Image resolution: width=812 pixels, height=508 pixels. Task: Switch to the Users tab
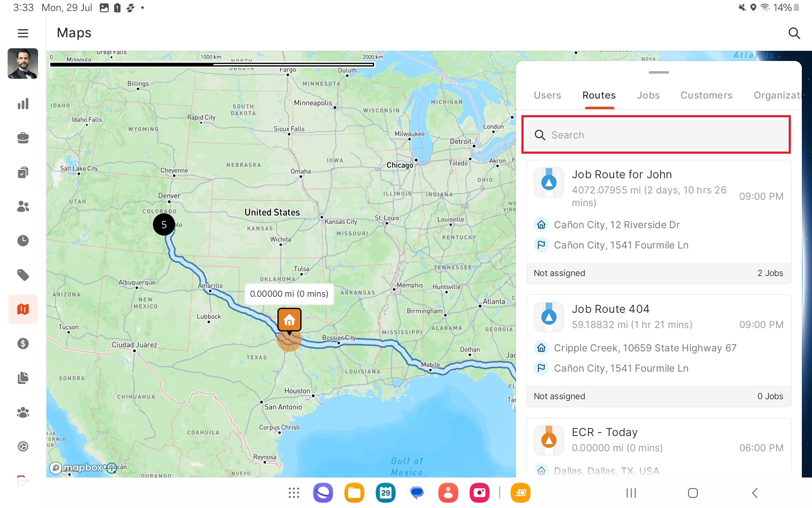coord(547,95)
